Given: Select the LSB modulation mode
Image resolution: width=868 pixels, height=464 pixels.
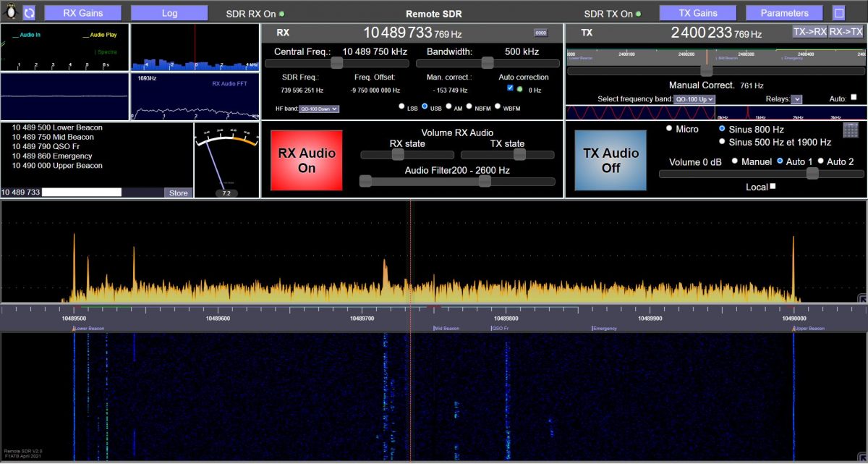Looking at the screenshot, I should click(402, 107).
